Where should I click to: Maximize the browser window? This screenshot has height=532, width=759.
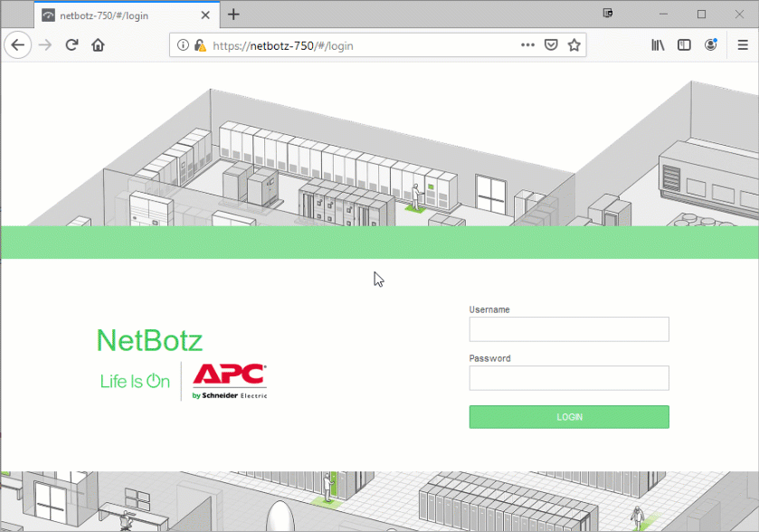point(701,14)
